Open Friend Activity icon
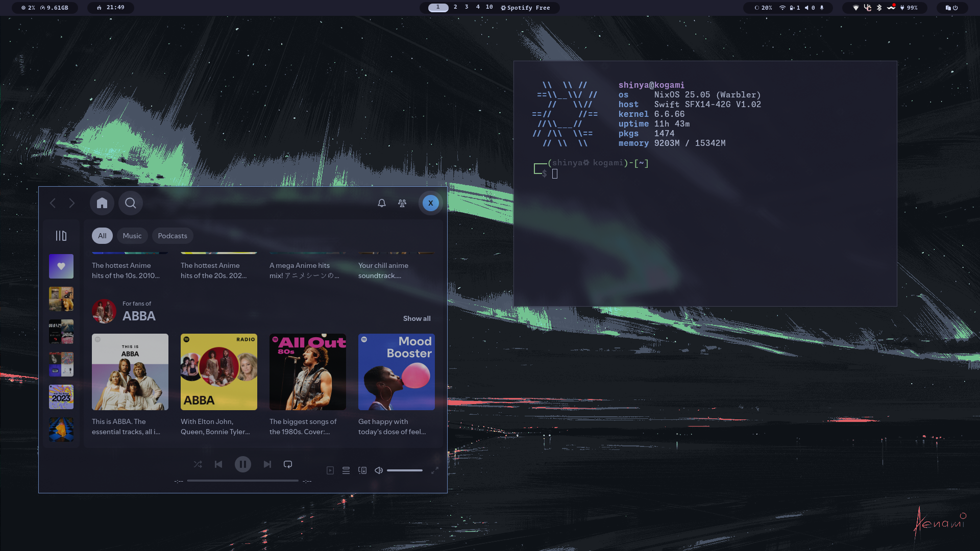The height and width of the screenshot is (551, 980). point(402,203)
